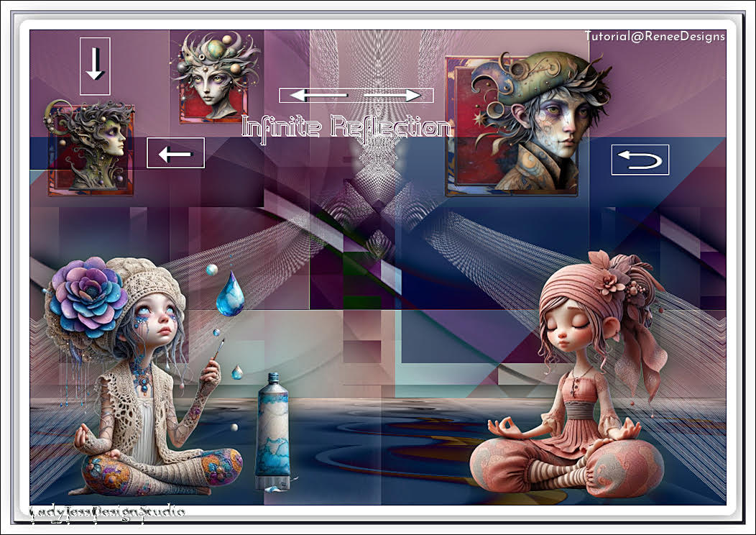This screenshot has height=535, width=756.
Task: Select the side-profile green face portrait
Action: (90, 148)
